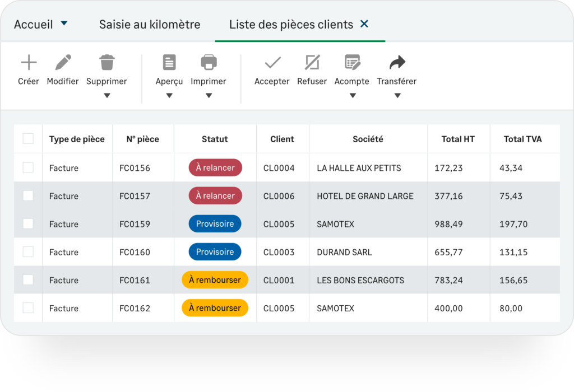This screenshot has width=574, height=392.
Task: Click the Total HT column header
Action: tap(458, 139)
